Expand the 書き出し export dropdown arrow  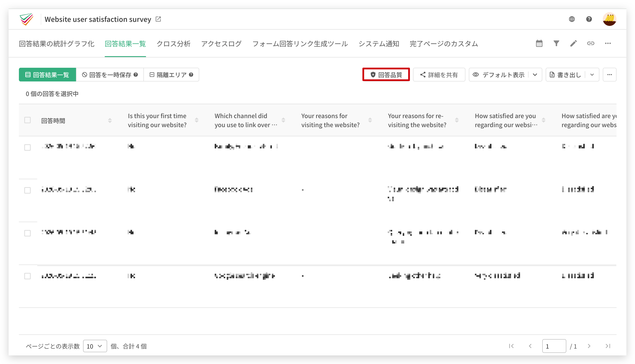coord(592,75)
